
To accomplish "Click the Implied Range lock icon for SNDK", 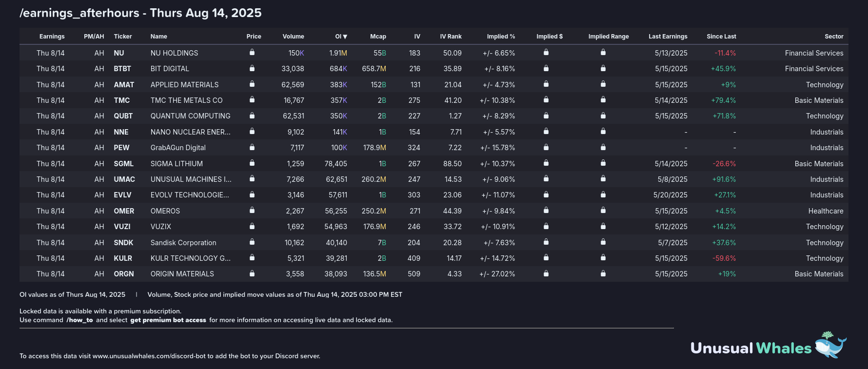I will coord(603,242).
